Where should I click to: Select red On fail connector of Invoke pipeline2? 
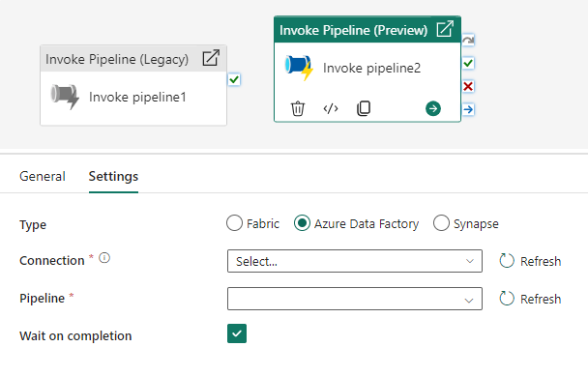coord(468,86)
